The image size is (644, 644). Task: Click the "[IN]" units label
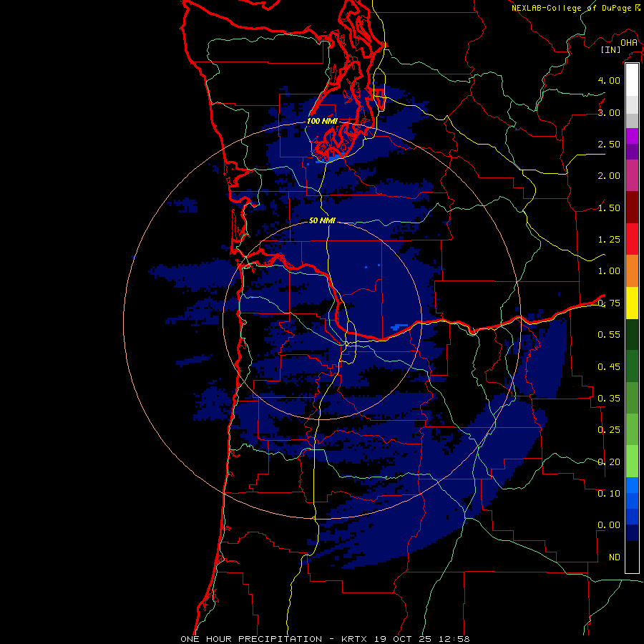coord(611,49)
